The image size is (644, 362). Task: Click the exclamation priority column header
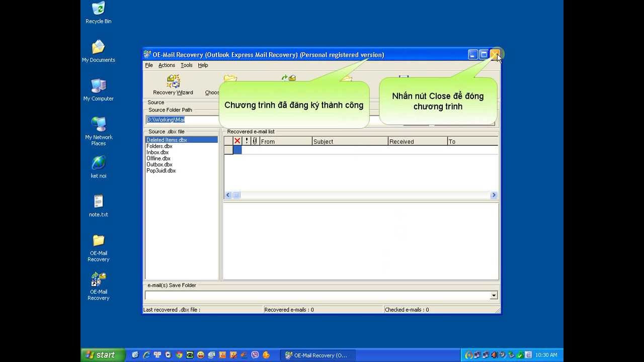[247, 141]
